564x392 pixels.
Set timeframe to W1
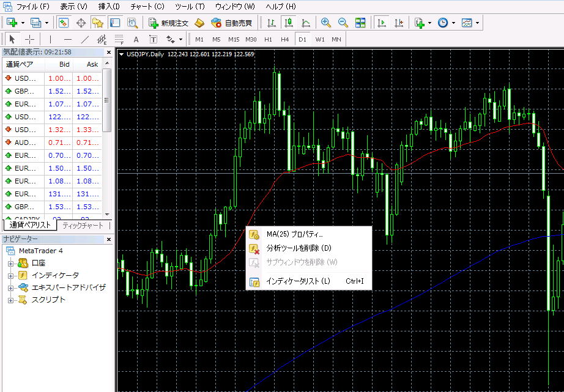pyautogui.click(x=320, y=40)
